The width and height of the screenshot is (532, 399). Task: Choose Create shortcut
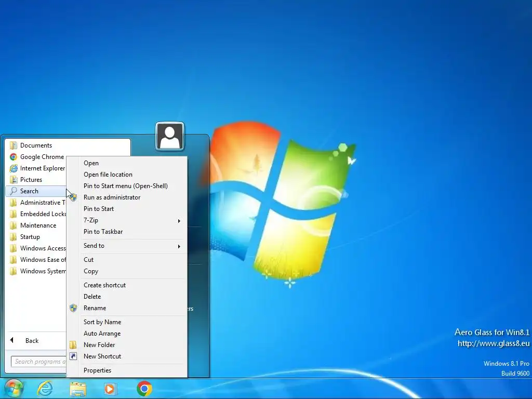[x=127, y=285]
